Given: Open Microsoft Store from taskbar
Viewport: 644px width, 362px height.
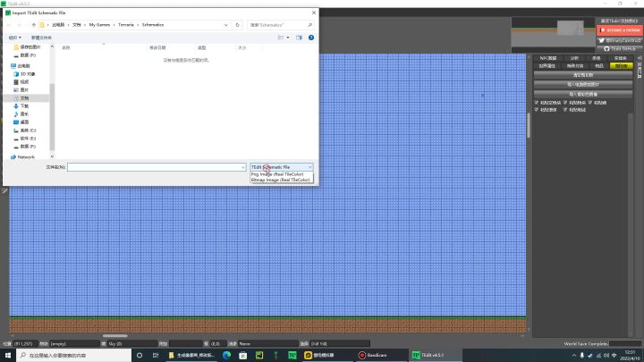Looking at the screenshot, I should pos(243,356).
